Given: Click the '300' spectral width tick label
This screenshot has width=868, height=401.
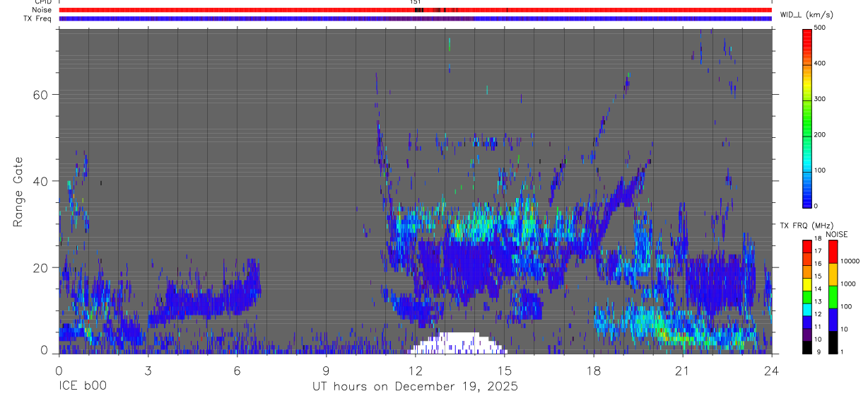Looking at the screenshot, I should pos(820,99).
